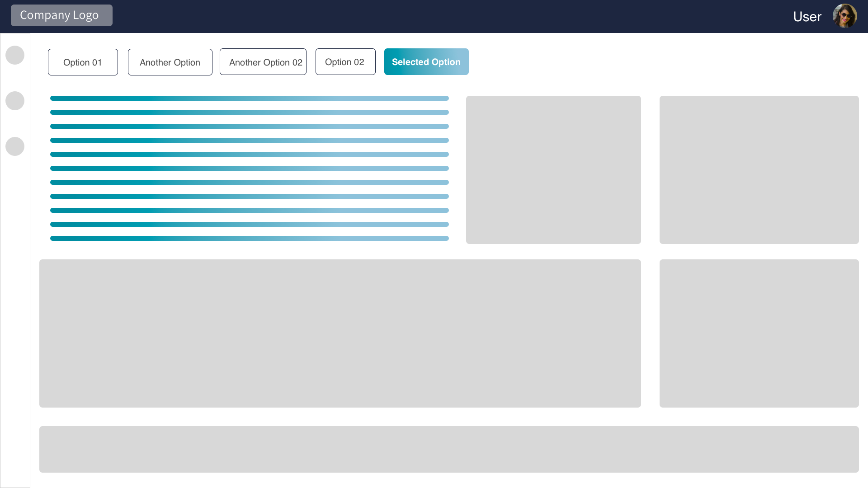
Task: Click the sixth gradient line in list
Action: pyautogui.click(x=249, y=168)
